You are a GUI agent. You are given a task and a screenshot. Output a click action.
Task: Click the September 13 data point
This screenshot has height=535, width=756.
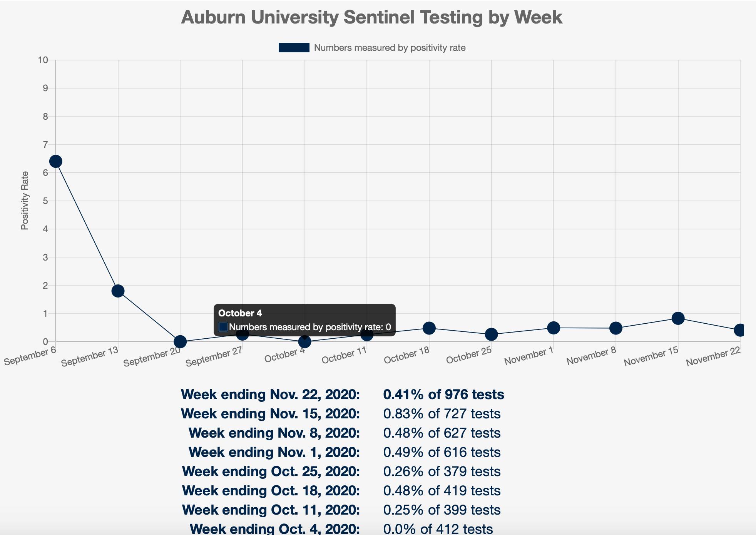click(118, 291)
